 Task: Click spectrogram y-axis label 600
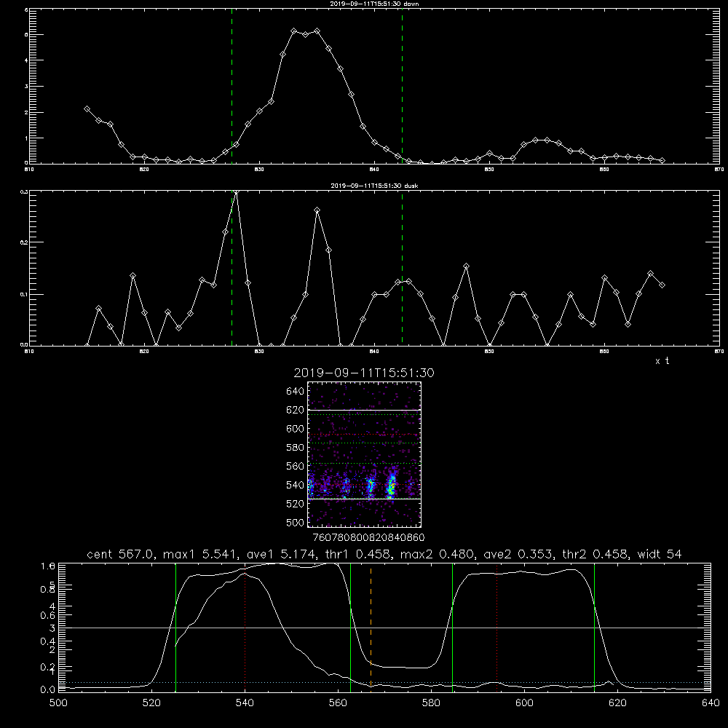point(296,429)
